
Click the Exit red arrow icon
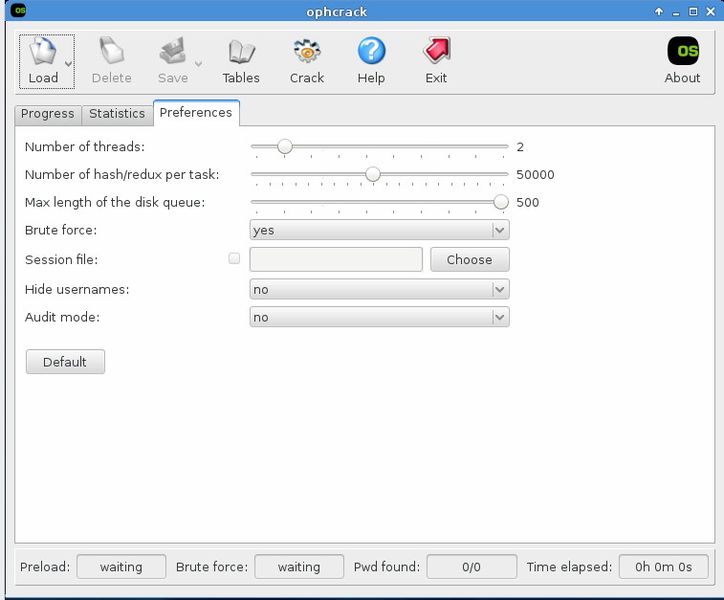pyautogui.click(x=436, y=51)
